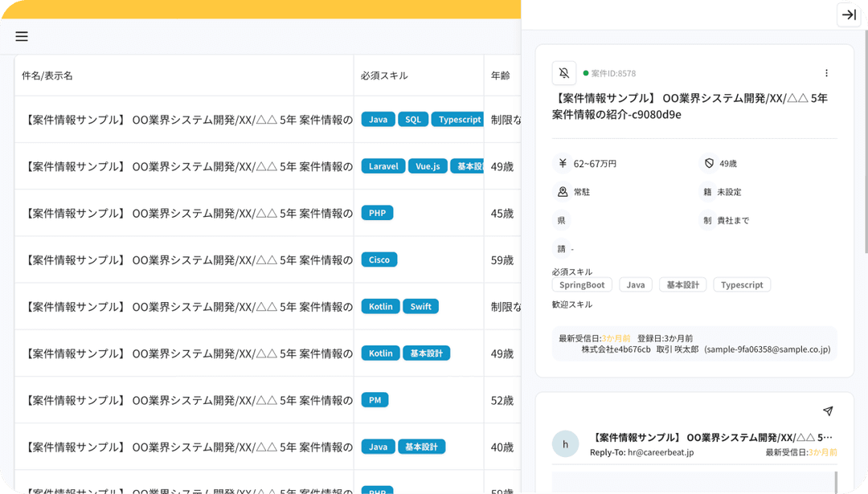Click the sample-9fa06358@sample.co.jp email address
Viewport: 868px width, 494px height.
click(768, 349)
